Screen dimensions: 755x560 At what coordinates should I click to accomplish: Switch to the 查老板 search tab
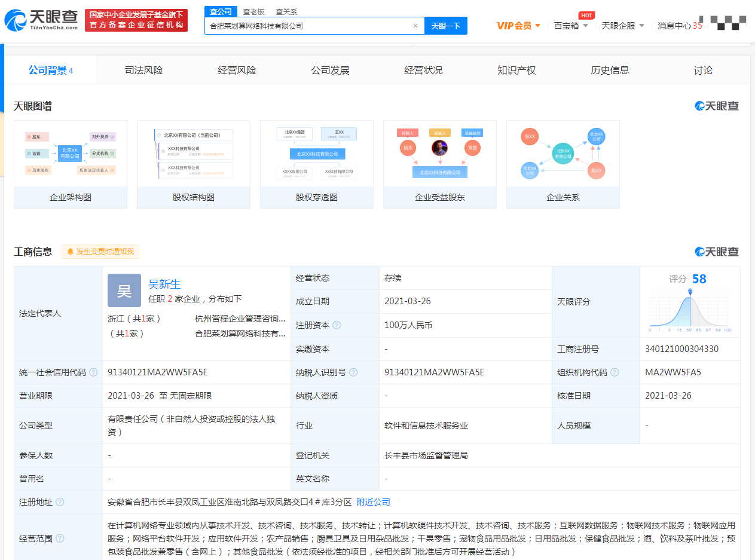[x=253, y=11]
